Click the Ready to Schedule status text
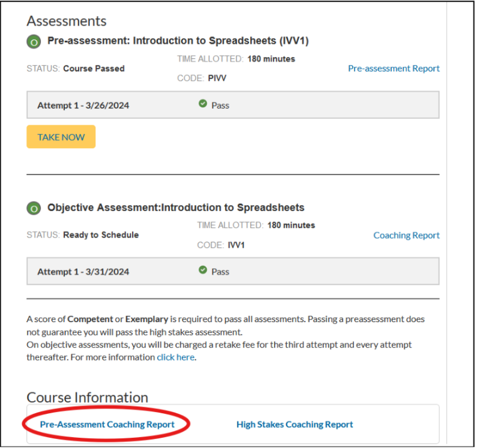This screenshot has height=448, width=477. [101, 235]
